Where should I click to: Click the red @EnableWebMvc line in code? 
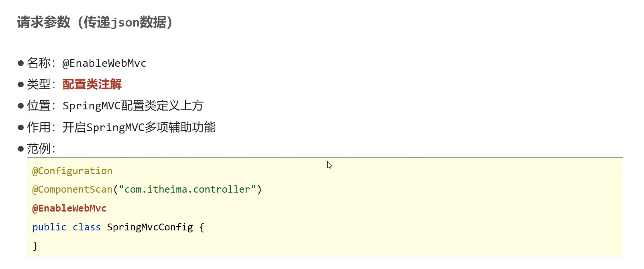click(69, 208)
